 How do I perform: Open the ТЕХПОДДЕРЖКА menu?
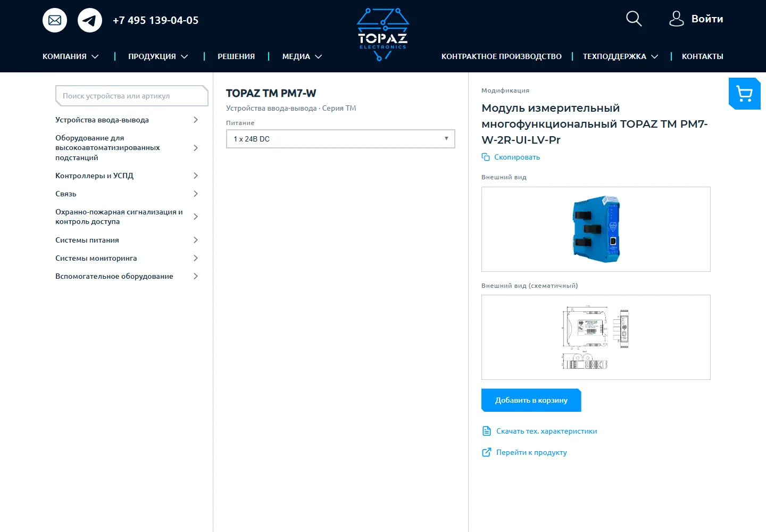621,56
